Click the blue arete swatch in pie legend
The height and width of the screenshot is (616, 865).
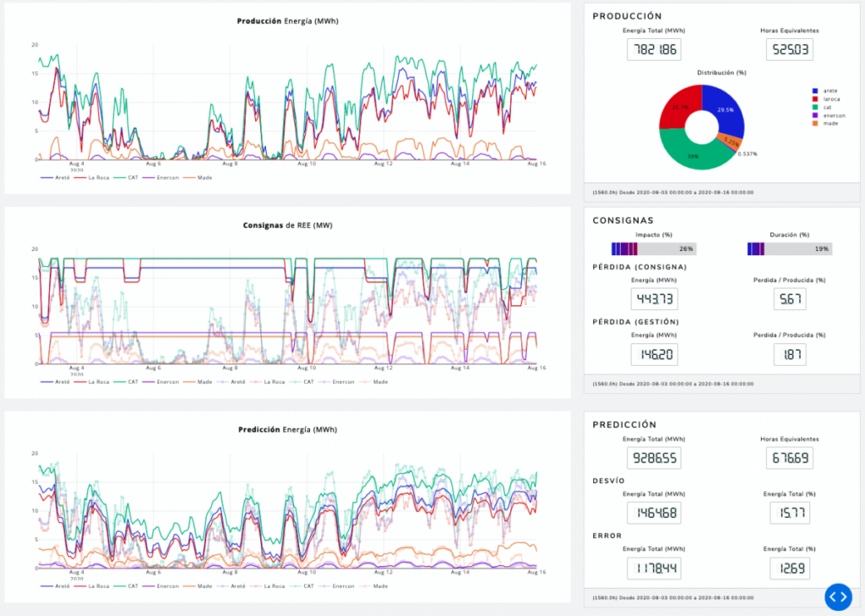814,90
